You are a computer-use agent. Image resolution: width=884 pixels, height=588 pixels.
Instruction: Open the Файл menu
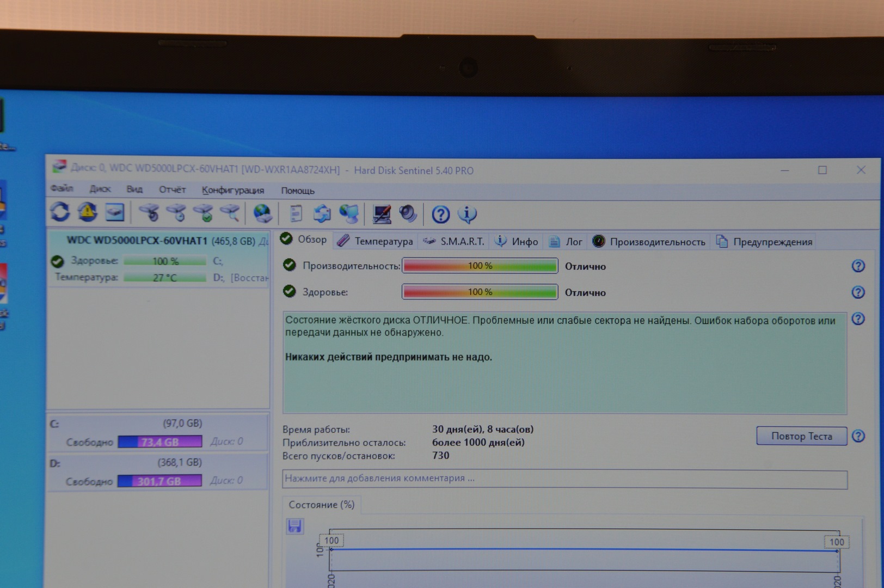tap(62, 189)
